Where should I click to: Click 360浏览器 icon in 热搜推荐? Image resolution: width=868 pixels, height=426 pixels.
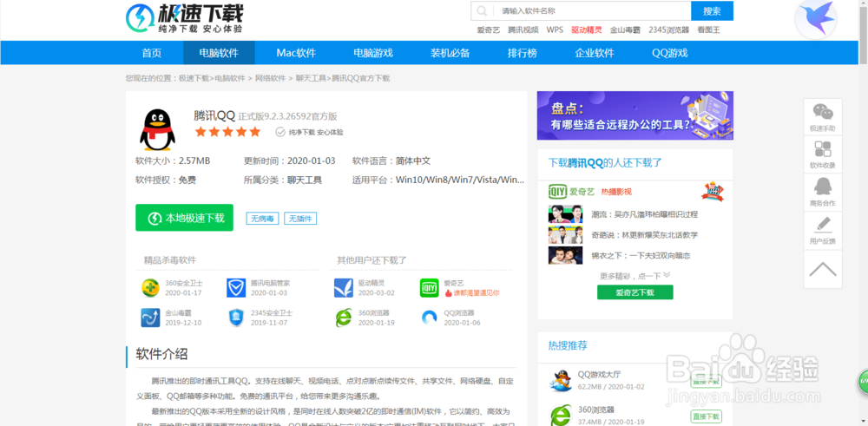[x=560, y=415]
